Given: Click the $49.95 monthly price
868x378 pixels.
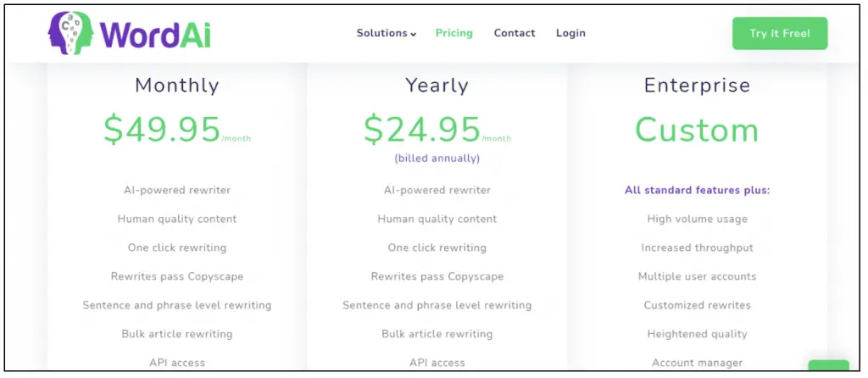Looking at the screenshot, I should tap(163, 129).
